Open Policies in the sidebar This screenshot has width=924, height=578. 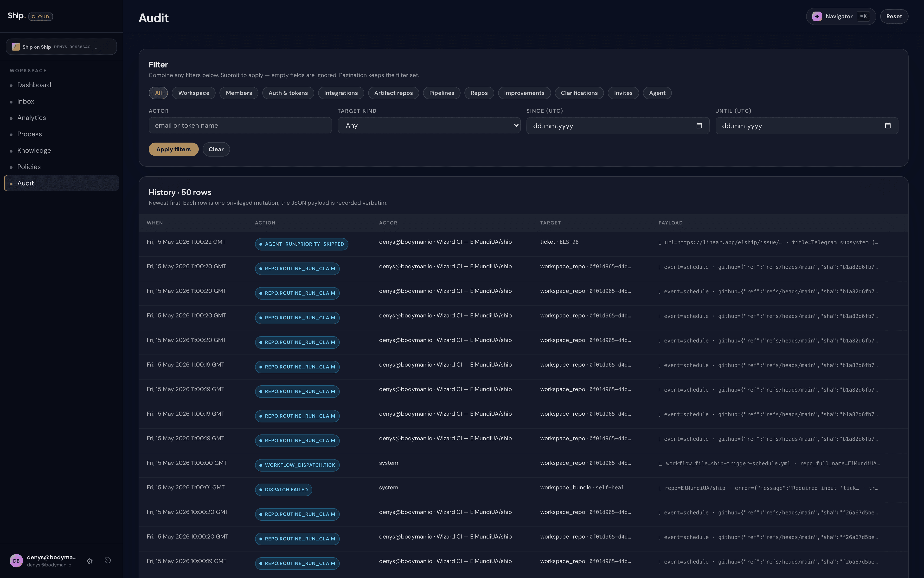[x=61, y=167]
